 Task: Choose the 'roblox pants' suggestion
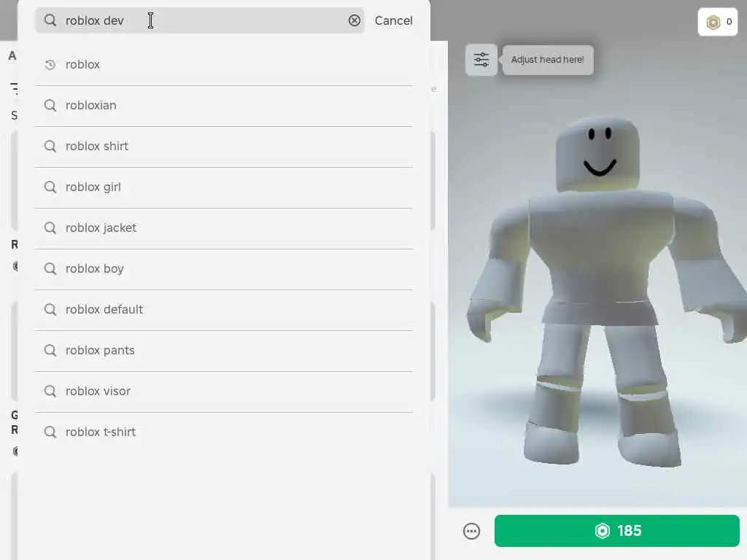click(x=223, y=351)
